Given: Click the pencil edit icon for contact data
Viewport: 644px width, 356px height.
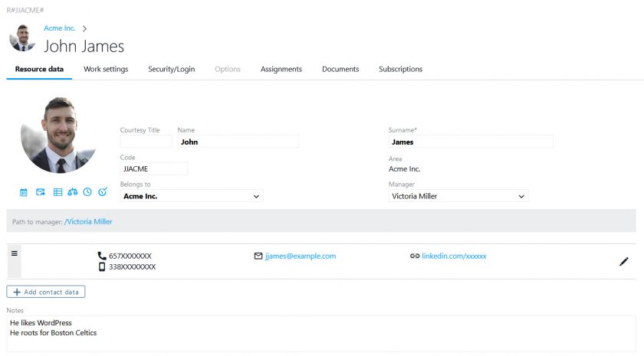Looking at the screenshot, I should click(623, 262).
